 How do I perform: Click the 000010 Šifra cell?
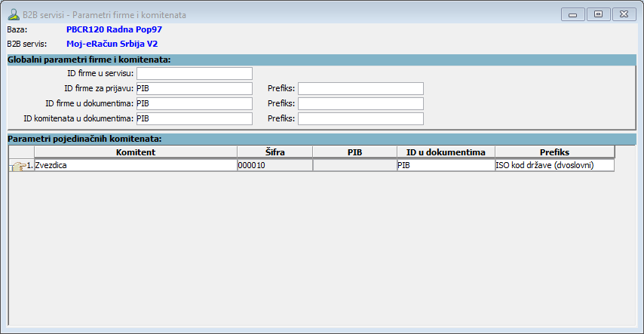(x=274, y=165)
